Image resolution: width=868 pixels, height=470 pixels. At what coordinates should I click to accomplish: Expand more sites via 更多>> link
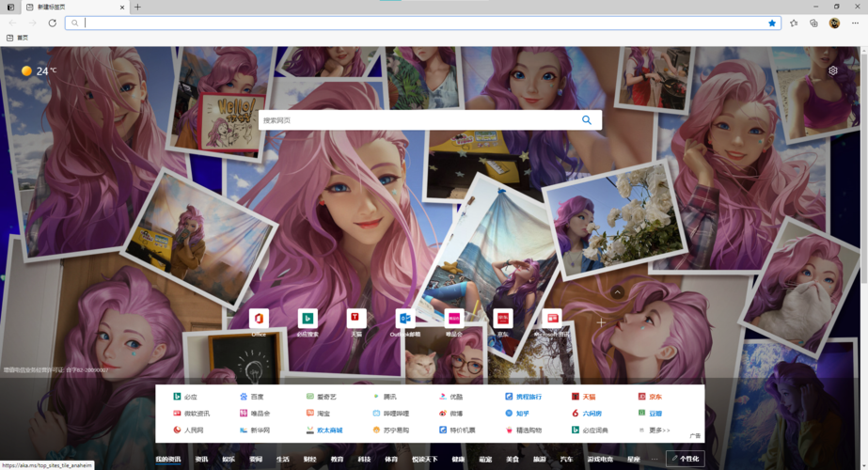tap(659, 430)
